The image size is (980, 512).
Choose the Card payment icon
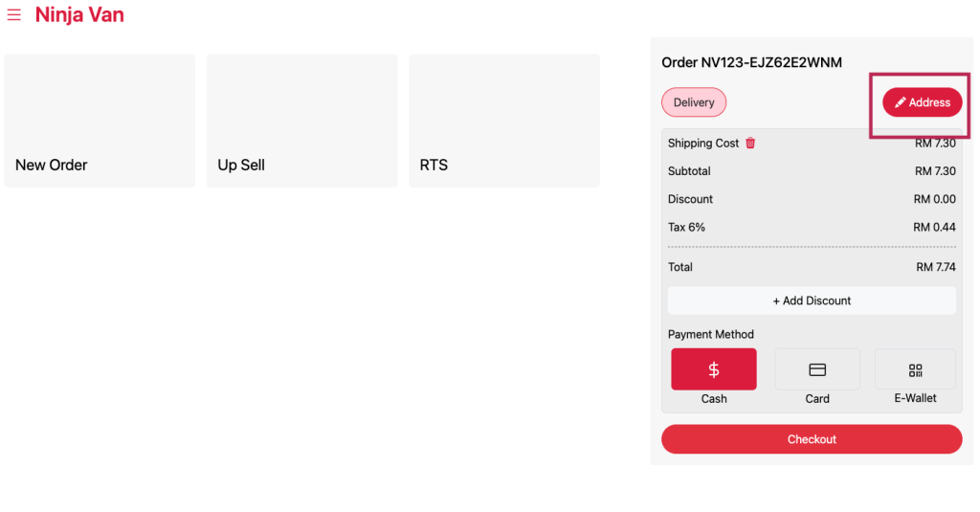[x=817, y=369]
